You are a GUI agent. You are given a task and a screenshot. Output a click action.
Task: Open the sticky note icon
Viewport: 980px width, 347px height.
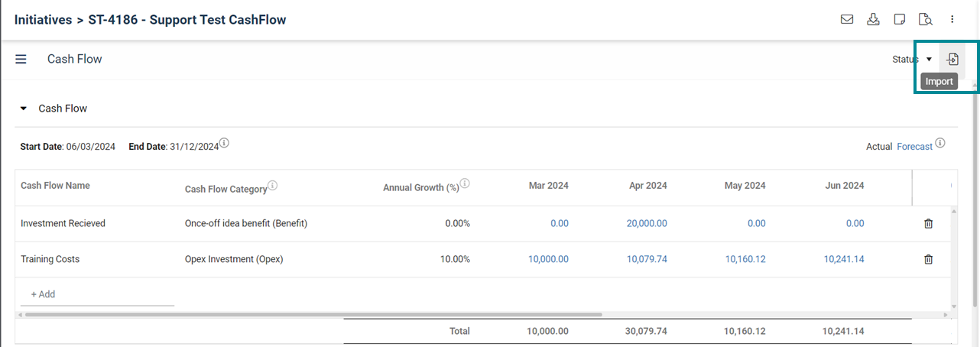(900, 20)
